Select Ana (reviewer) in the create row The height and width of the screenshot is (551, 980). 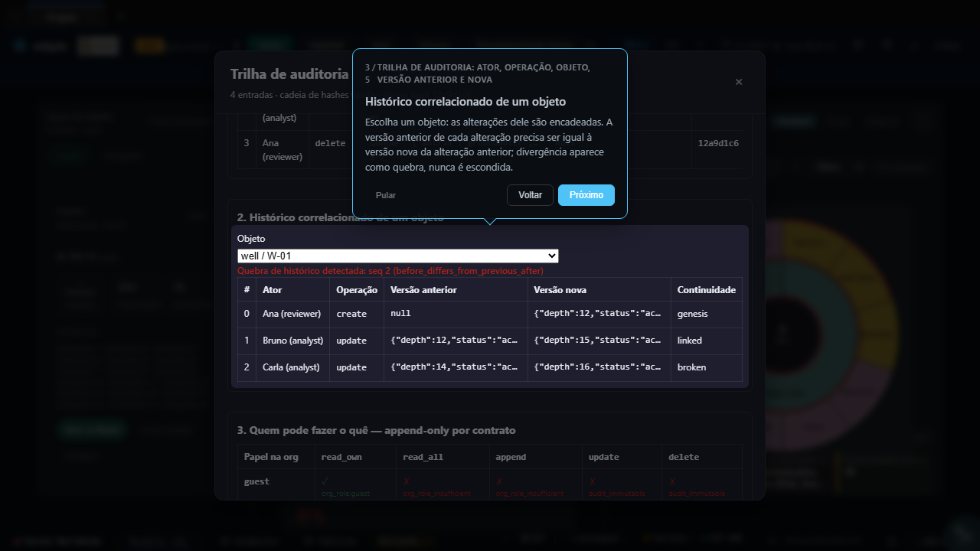[x=293, y=314]
